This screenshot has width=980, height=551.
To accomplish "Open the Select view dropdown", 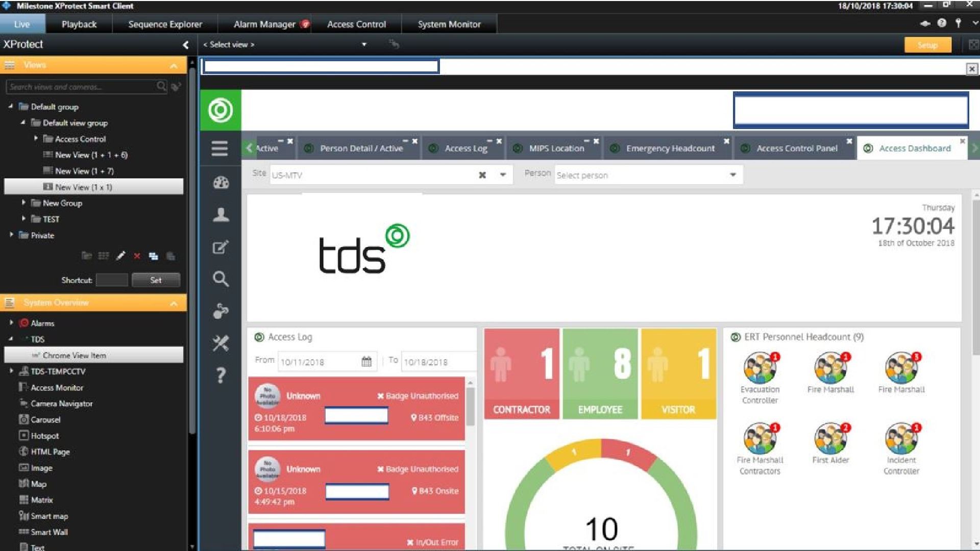I will [364, 44].
